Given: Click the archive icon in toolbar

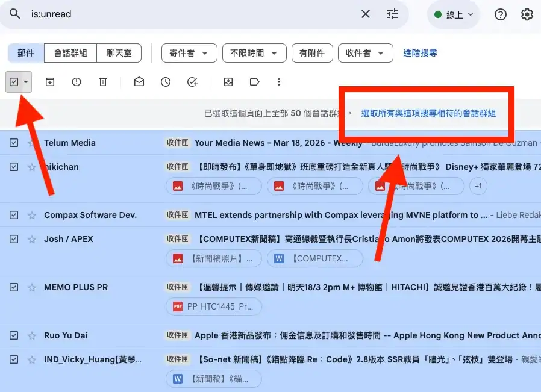Looking at the screenshot, I should coord(50,82).
